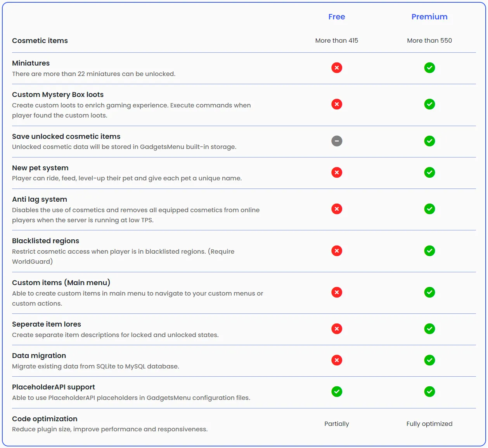Click Premium green check for PlaceholderAPI support
The image size is (488, 448).
429,392
